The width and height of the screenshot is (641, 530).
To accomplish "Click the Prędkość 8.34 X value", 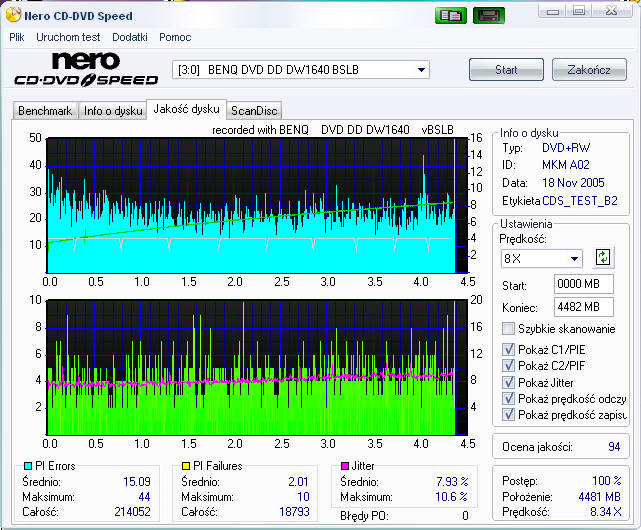I will (x=605, y=512).
